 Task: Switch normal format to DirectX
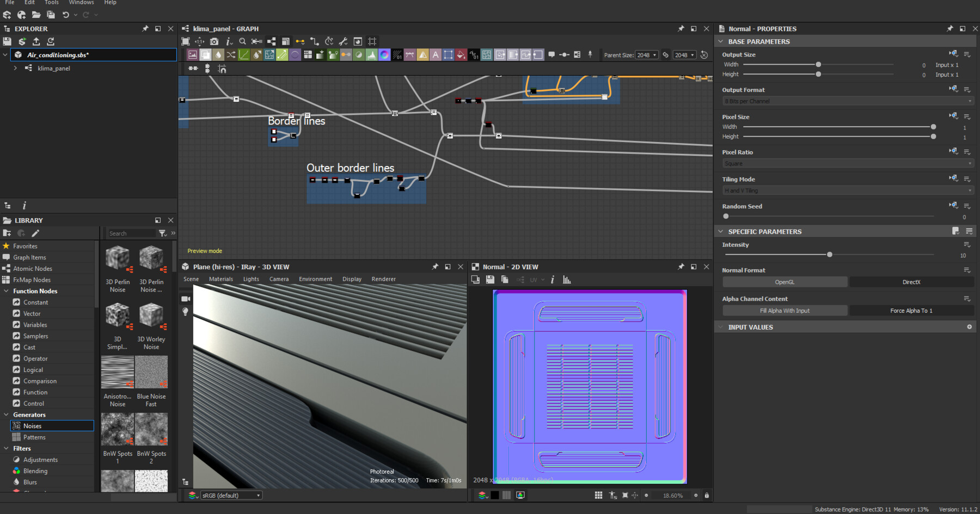(x=912, y=282)
